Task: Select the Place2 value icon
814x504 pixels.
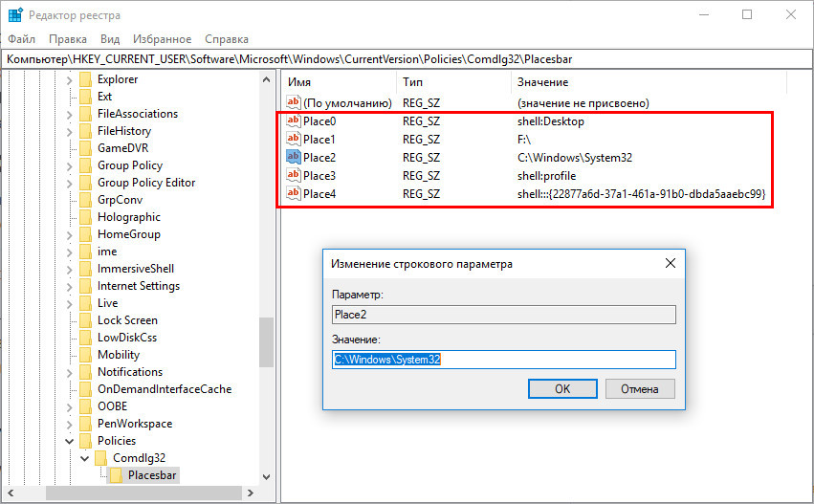Action: pyautogui.click(x=294, y=157)
